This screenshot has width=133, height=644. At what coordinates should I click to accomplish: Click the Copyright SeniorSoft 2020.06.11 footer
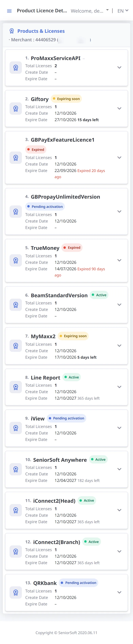[x=66, y=633]
